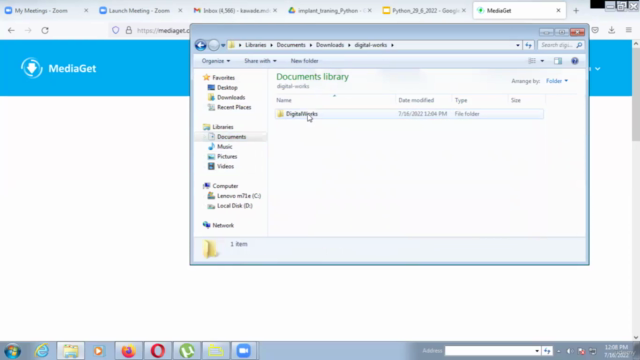Select Libraries in navigation pane
Screen dimensions: 640x360
click(x=222, y=127)
